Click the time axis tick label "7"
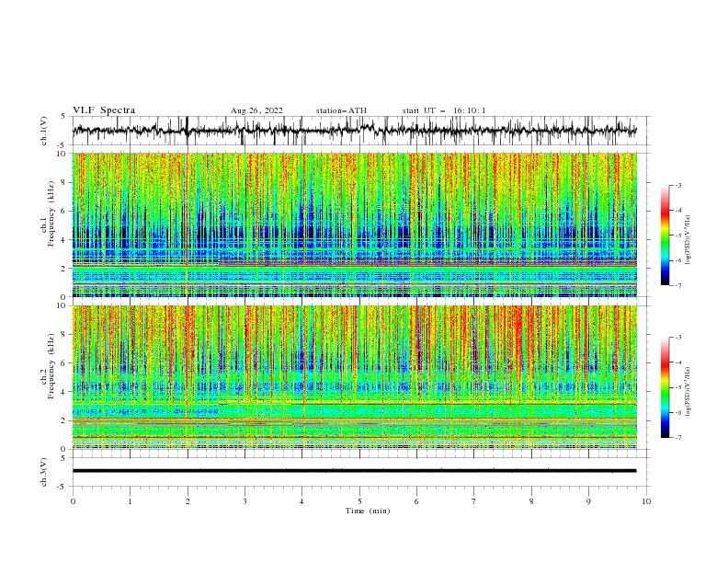Image resolution: width=728 pixels, height=563 pixels. coord(474,501)
